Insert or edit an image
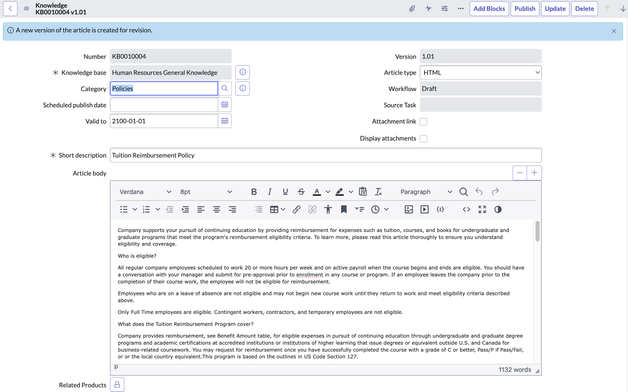The width and height of the screenshot is (628, 392). [409, 209]
